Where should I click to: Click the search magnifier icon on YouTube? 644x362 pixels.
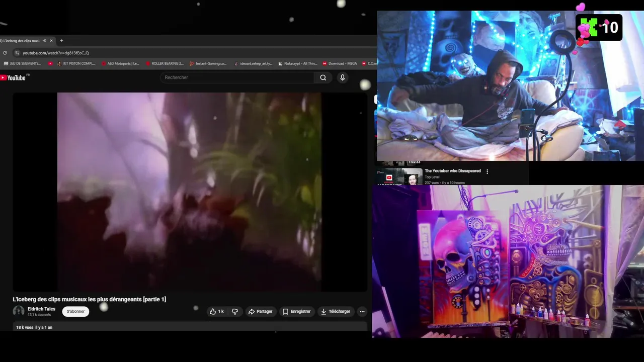pos(323,77)
